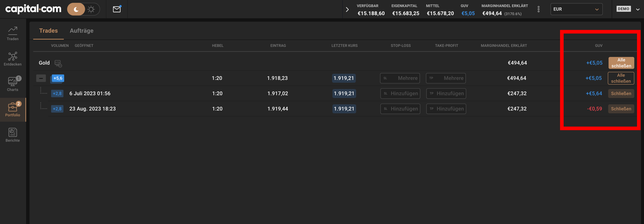Close the 6 Juli 2023 trade
The image size is (644, 224).
pyautogui.click(x=621, y=93)
